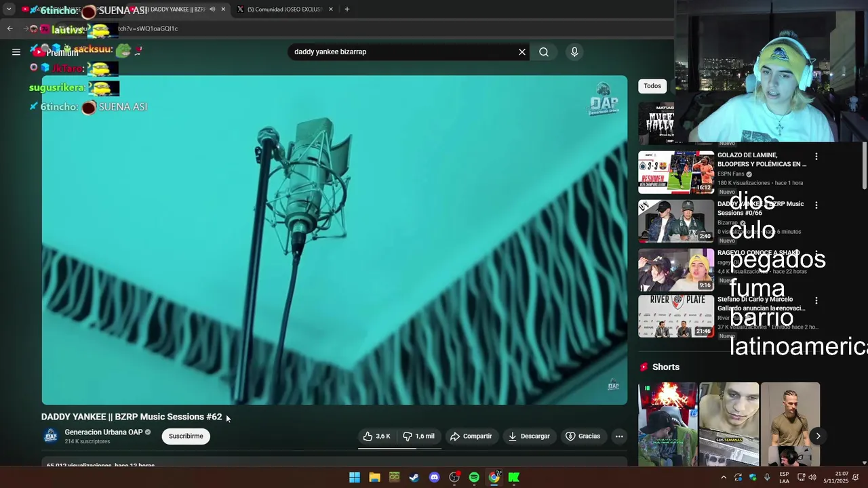Click the sidebar scrollbar thumb
The image size is (868, 488).
click(864, 166)
